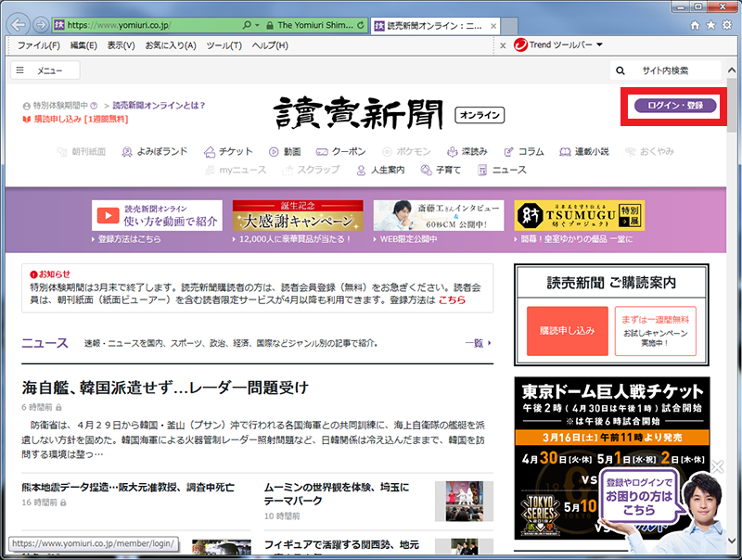Open the browser Tools gear icon
Image resolution: width=742 pixels, height=560 pixels.
(x=727, y=25)
